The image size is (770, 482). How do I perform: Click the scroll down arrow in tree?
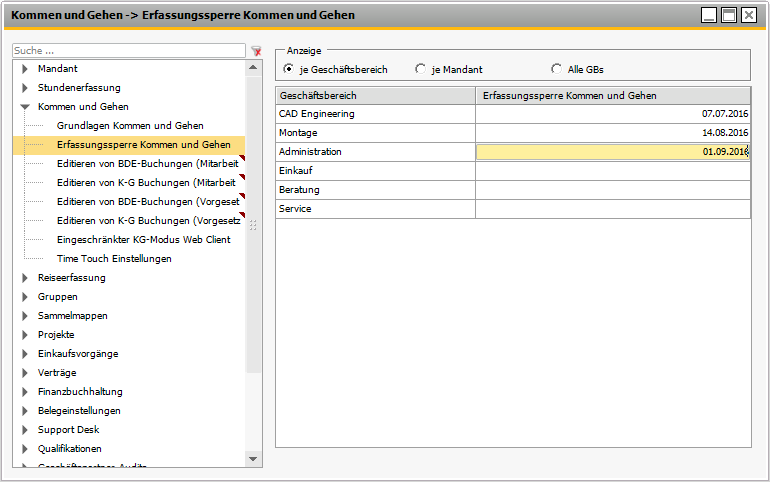[x=253, y=458]
